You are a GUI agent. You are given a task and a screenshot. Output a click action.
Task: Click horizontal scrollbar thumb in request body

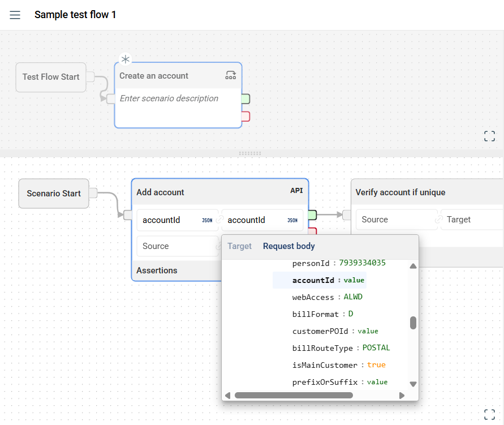(x=293, y=396)
